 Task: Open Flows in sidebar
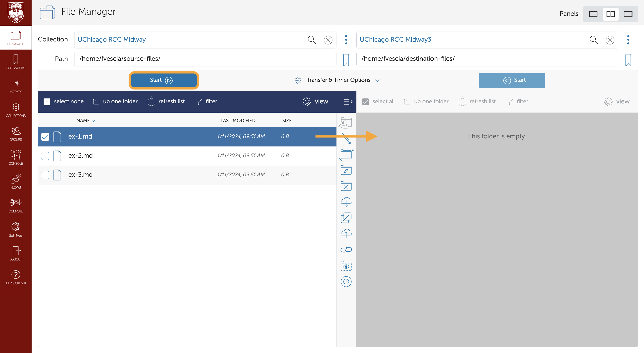coord(16,182)
